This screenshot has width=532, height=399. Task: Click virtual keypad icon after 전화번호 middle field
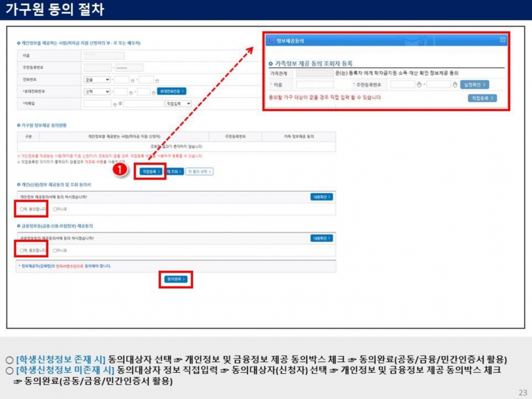click(x=133, y=80)
